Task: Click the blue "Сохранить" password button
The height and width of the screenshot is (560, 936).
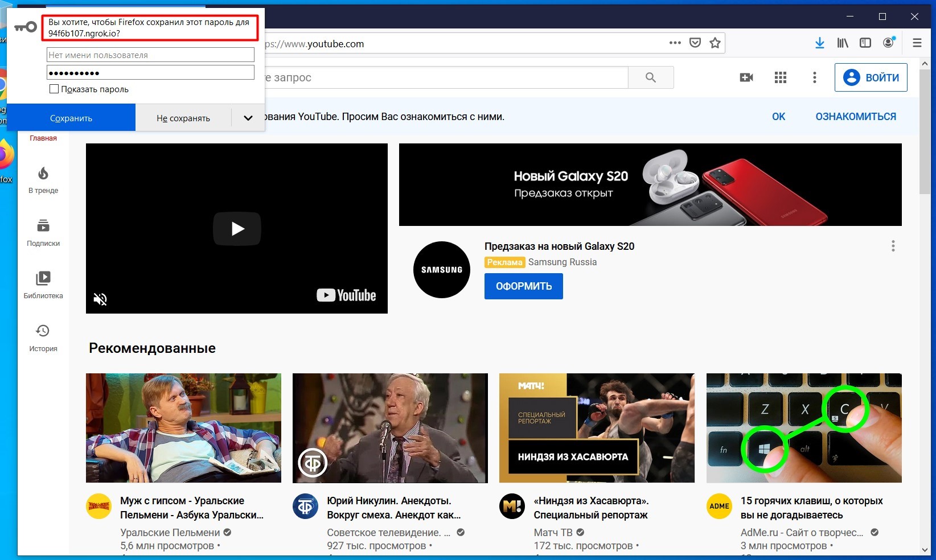Action: click(x=71, y=118)
